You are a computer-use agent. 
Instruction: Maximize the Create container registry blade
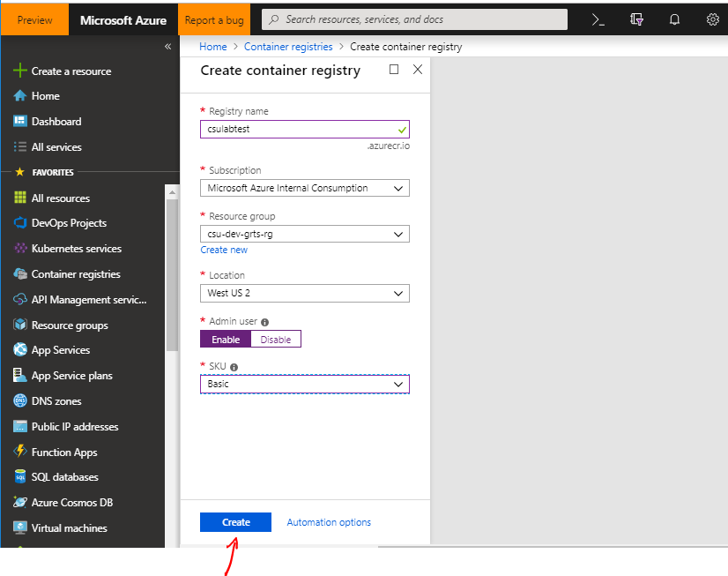tap(394, 70)
